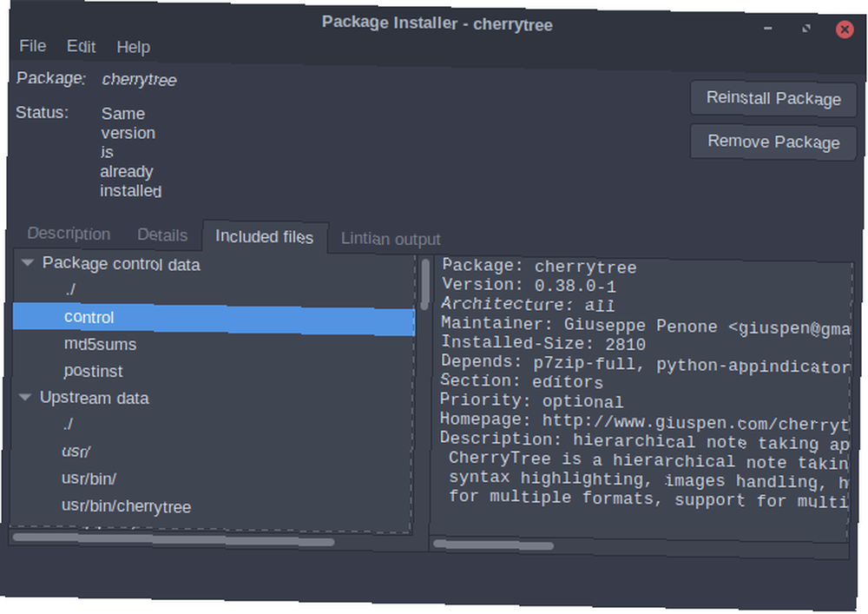Click the file tree horizontal scrollbar

click(x=174, y=540)
